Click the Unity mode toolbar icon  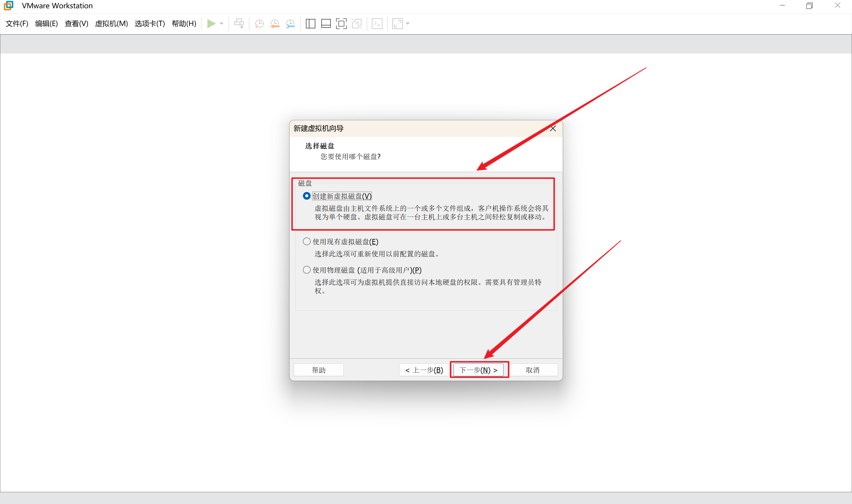pyautogui.click(x=356, y=23)
